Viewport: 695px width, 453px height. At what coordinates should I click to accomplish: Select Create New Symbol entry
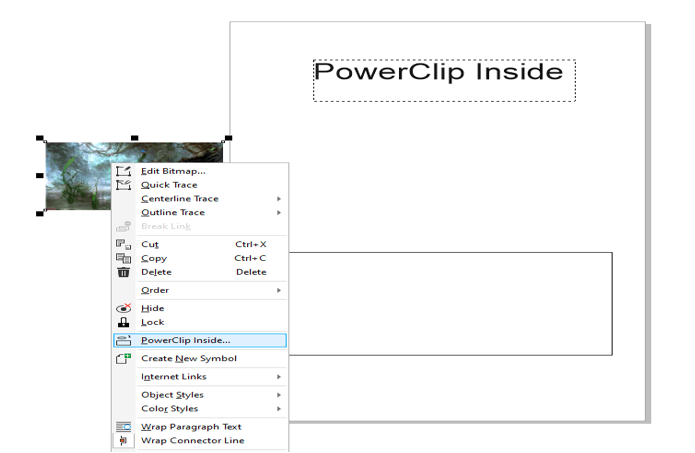pyautogui.click(x=200, y=358)
